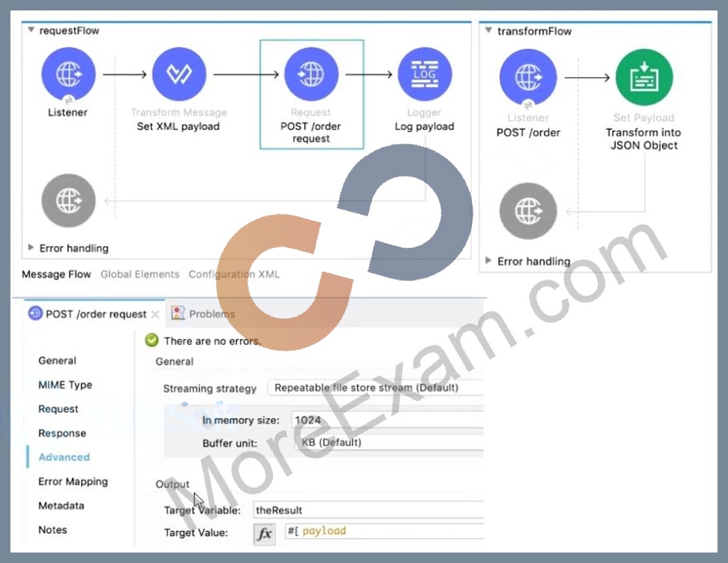Select the Listener icon in requestFlow
728x563 pixels.
point(68,75)
